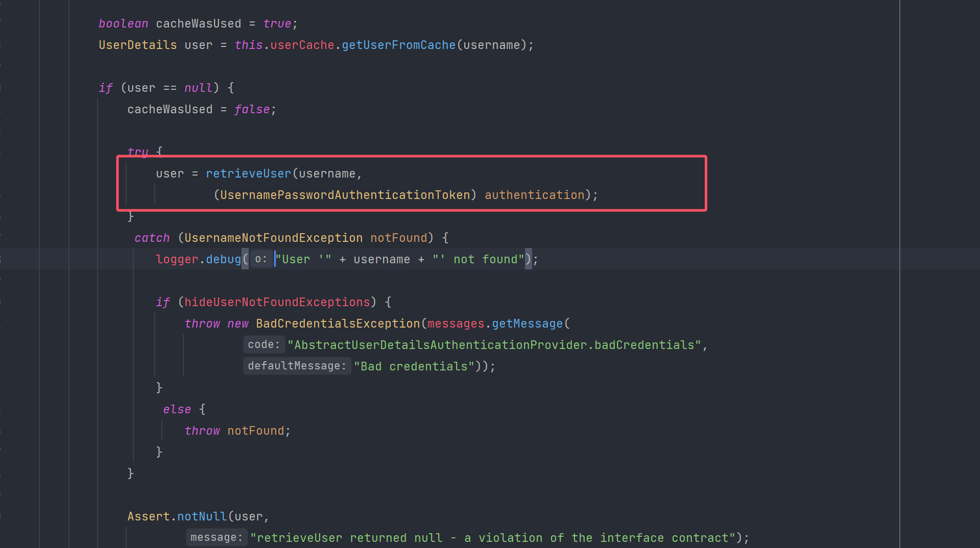The height and width of the screenshot is (548, 980).
Task: Click the 'message:' parameter inlay hint
Action: tap(217, 538)
